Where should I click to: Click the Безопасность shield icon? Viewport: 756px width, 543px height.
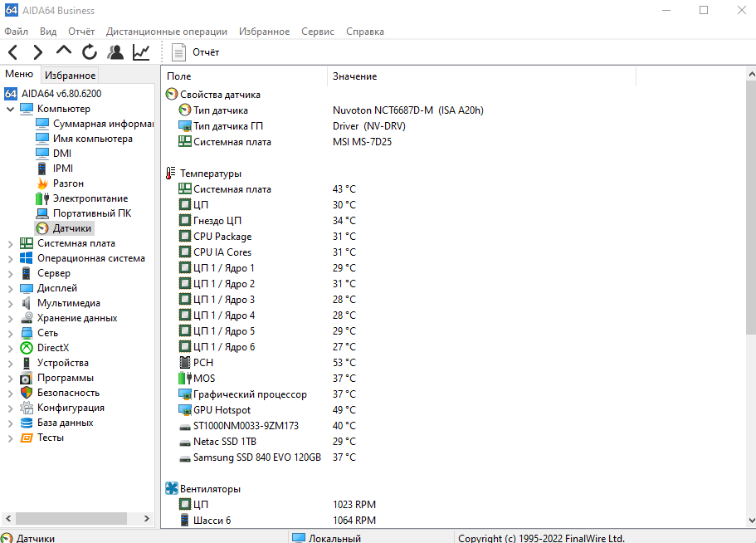point(27,393)
